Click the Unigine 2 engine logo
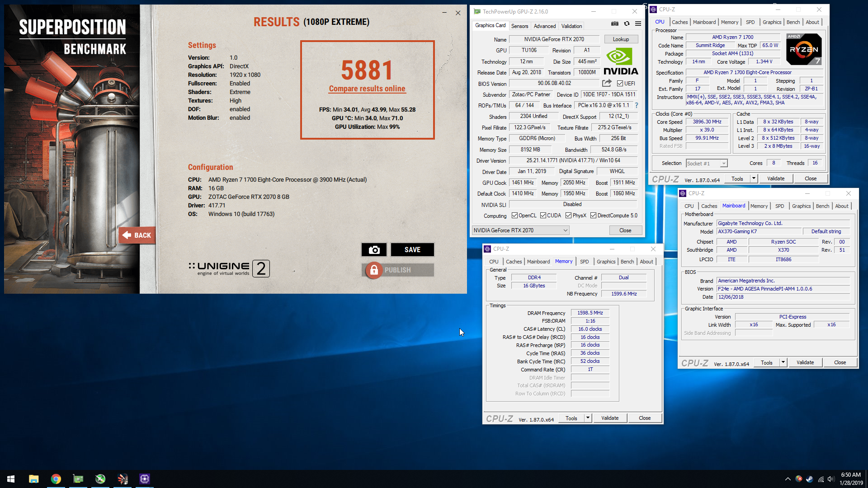Viewport: 868px width, 488px height. click(229, 268)
